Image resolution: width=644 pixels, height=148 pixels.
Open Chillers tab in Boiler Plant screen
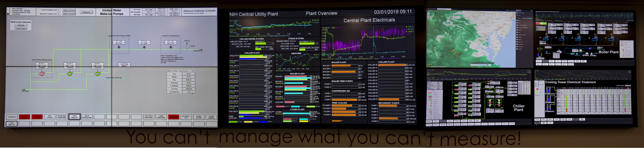[552, 61]
